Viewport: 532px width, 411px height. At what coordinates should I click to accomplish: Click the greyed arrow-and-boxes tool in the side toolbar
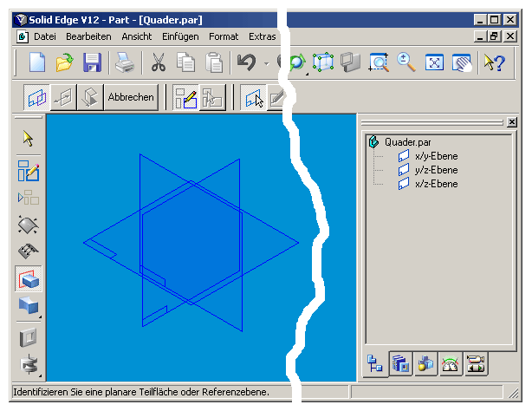click(29, 198)
